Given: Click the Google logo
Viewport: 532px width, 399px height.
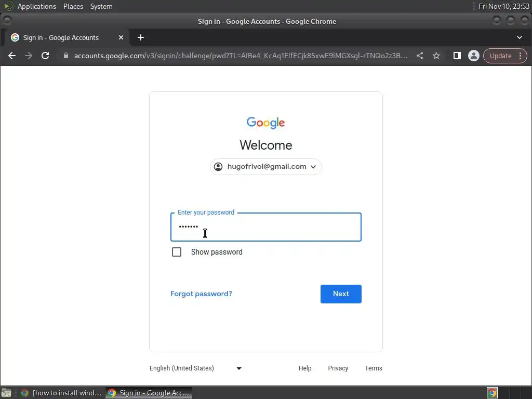Looking at the screenshot, I should tap(265, 123).
